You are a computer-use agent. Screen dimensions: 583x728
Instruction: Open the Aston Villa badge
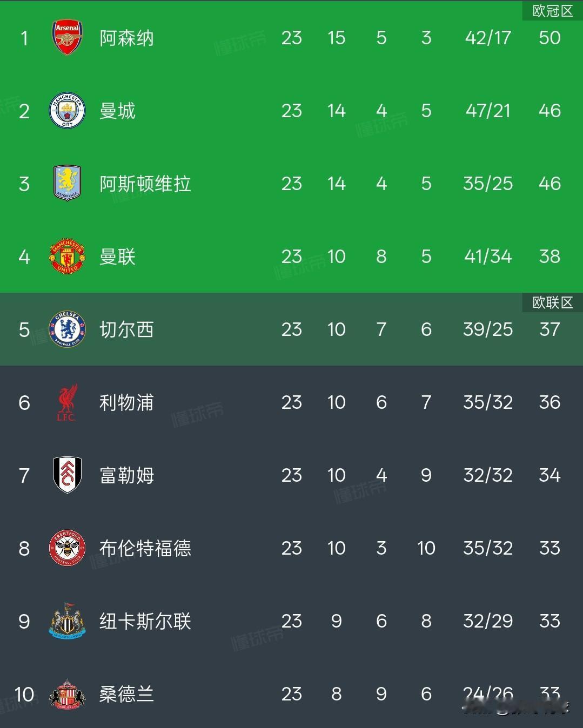click(68, 184)
